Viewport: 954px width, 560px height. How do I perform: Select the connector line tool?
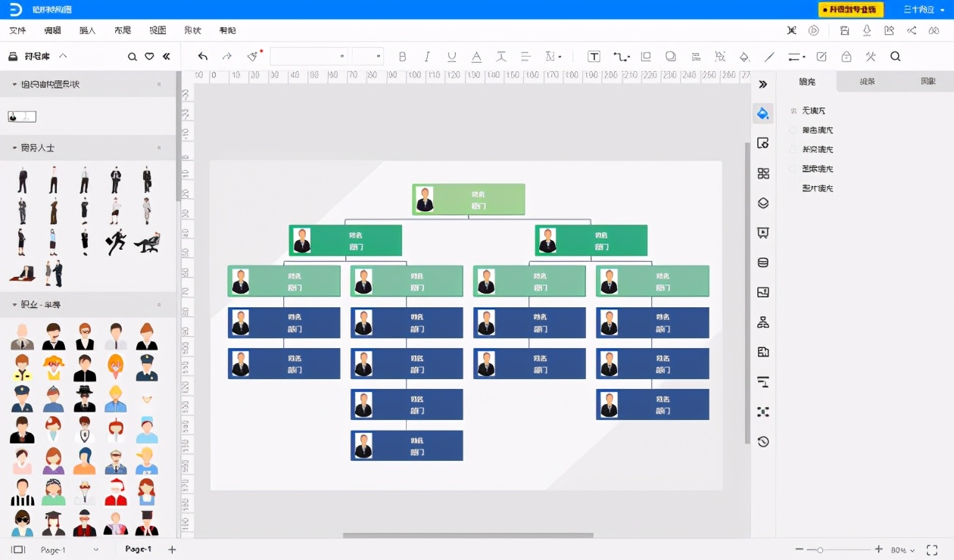pyautogui.click(x=621, y=57)
